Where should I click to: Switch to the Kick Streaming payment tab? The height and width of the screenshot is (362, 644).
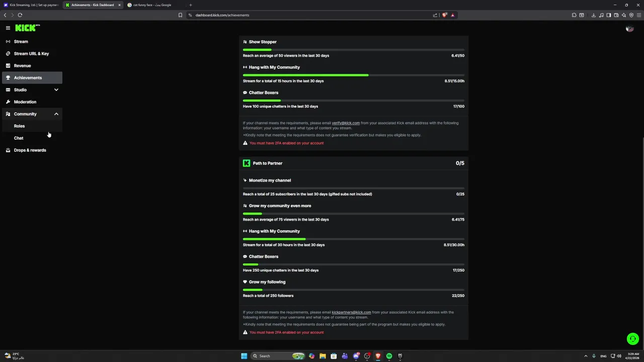[x=31, y=5]
